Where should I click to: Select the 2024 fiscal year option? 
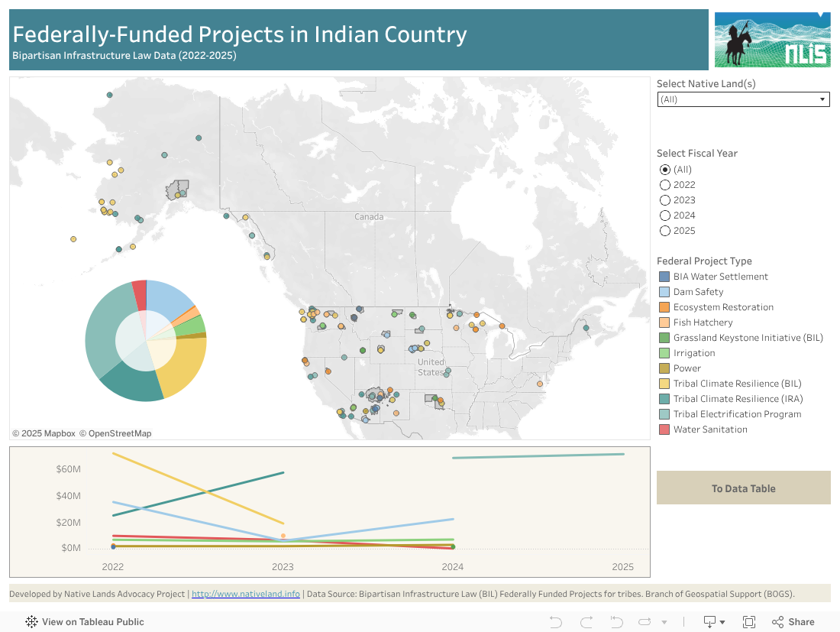pos(665,216)
